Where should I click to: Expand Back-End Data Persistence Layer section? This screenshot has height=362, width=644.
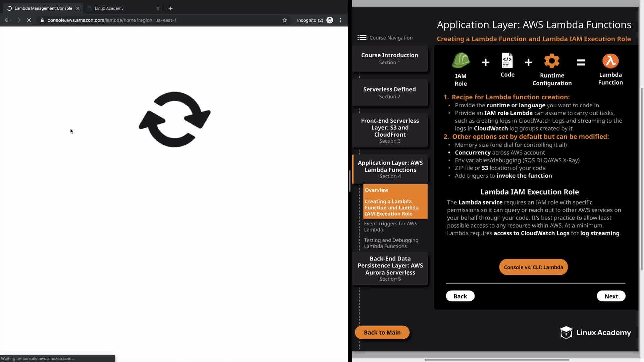coord(390,268)
